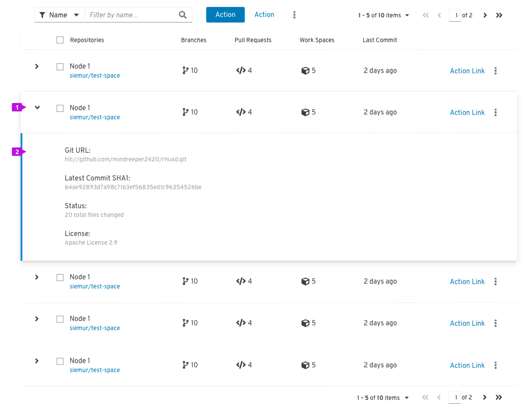Open the kebab menu for the first row
This screenshot has width=532, height=420.
click(495, 71)
